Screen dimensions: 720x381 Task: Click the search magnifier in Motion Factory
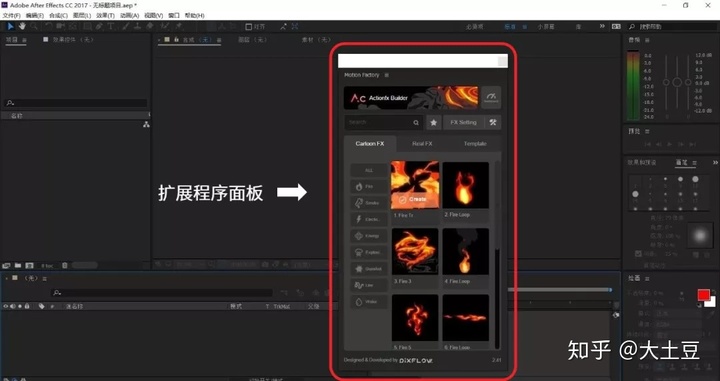[416, 123]
